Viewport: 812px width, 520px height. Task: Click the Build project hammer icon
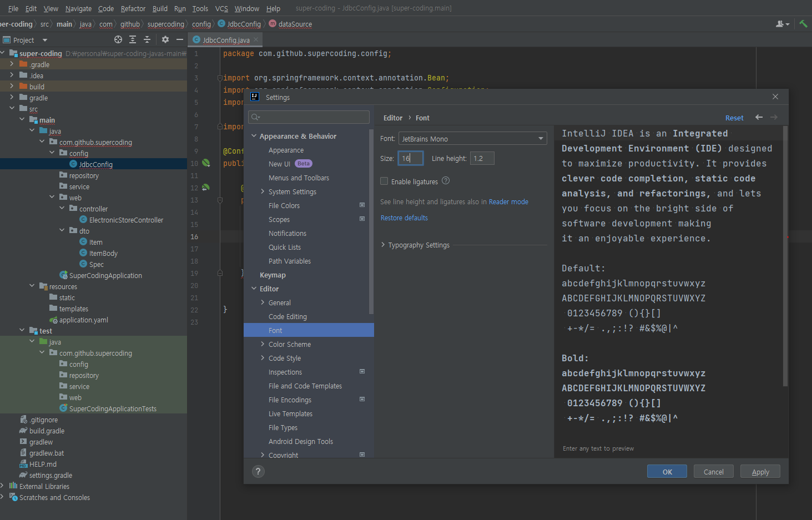click(803, 24)
